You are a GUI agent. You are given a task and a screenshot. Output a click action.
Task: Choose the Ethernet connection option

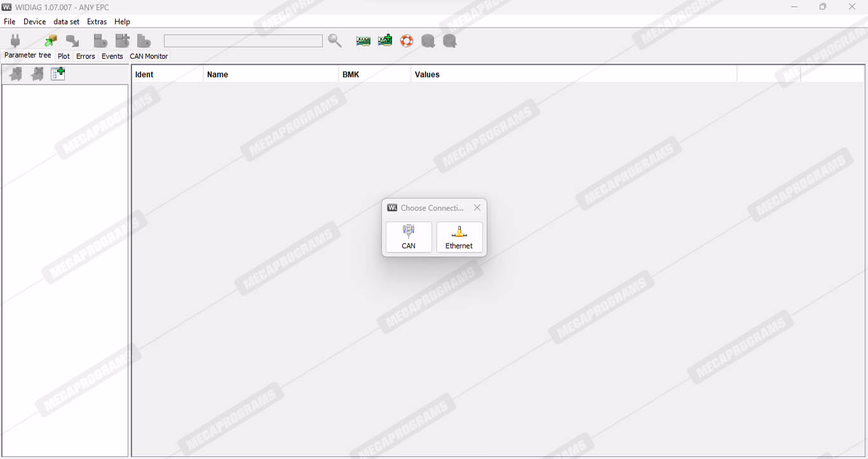[x=459, y=237]
